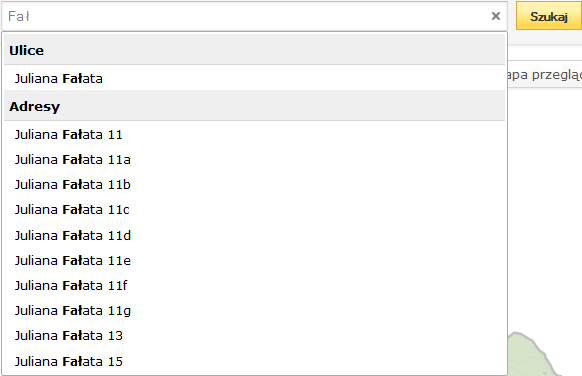Click the Szukaj search button
This screenshot has height=376, width=582.
[x=549, y=16]
